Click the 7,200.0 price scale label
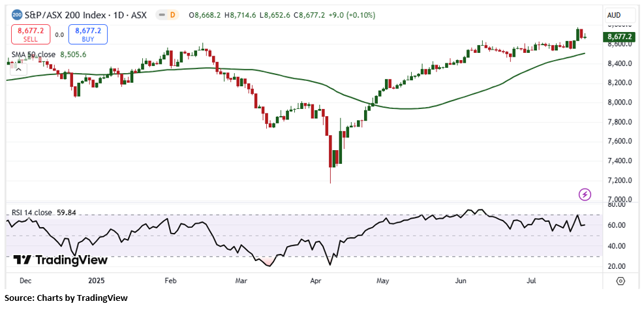 tap(620, 180)
